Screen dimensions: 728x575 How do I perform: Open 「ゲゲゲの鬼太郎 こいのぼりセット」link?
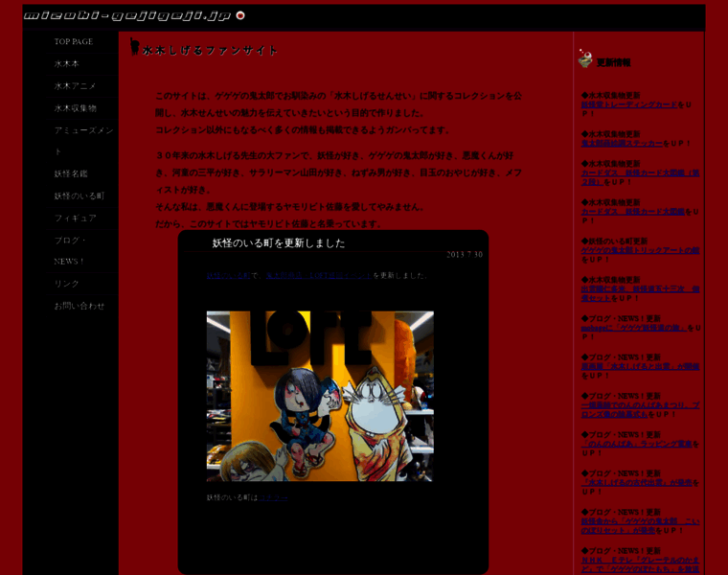(640, 526)
